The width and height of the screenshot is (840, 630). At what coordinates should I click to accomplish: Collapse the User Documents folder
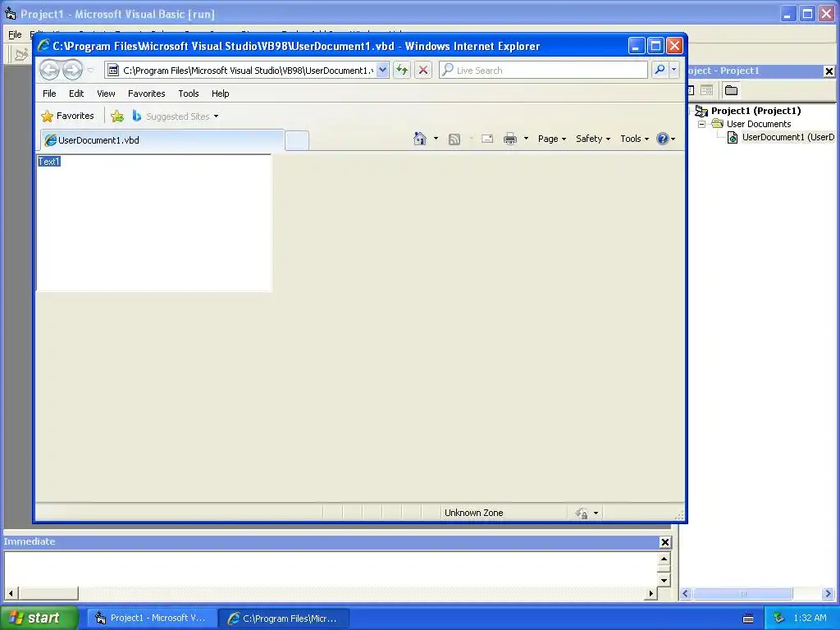tap(701, 124)
